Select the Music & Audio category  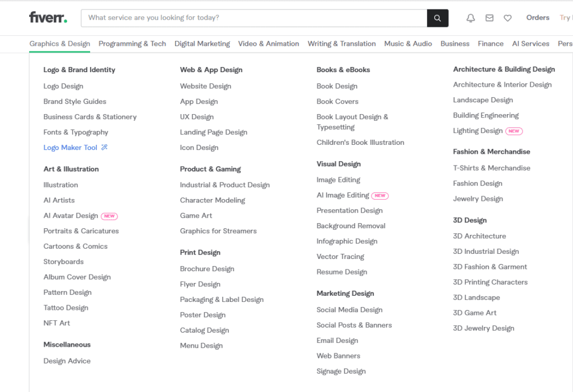(x=408, y=43)
